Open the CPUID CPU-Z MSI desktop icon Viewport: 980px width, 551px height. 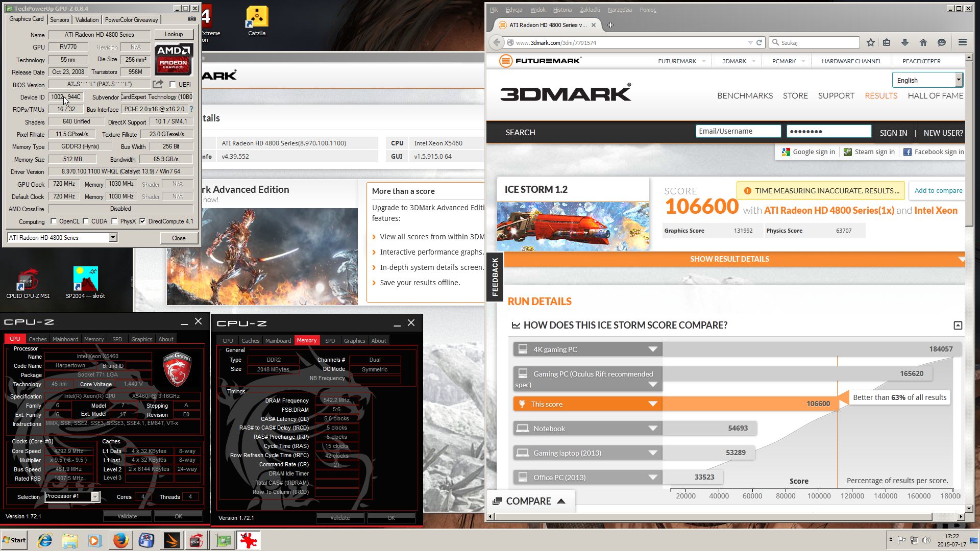[28, 283]
